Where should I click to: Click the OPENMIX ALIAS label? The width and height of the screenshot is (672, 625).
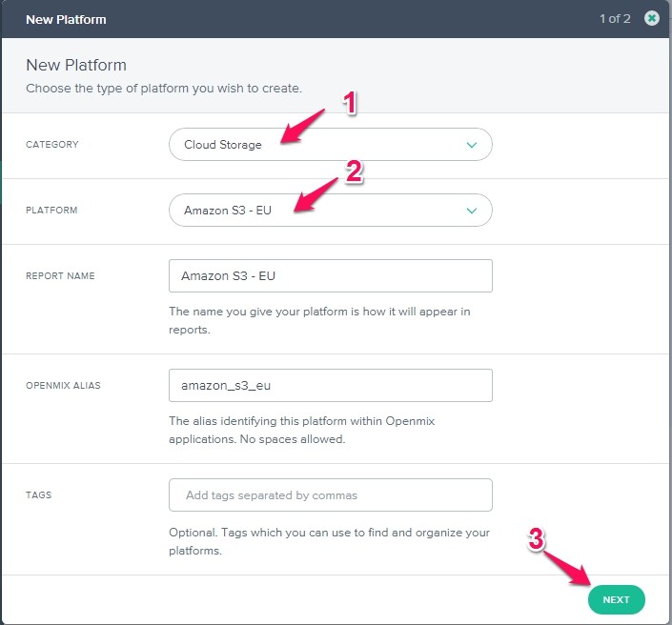point(63,385)
